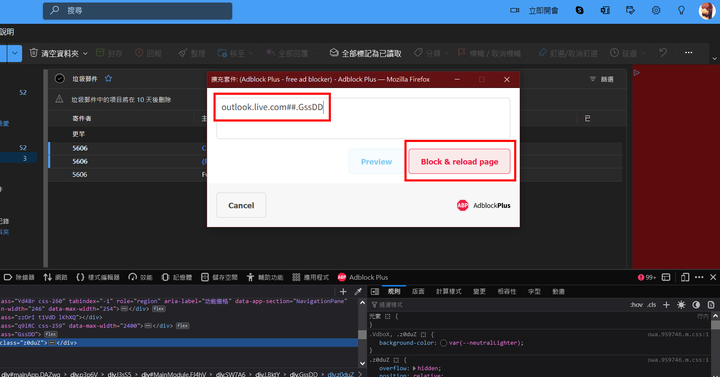This screenshot has height=377, width=720.
Task: Open the toolbar more options ellipsis
Action: tap(688, 53)
